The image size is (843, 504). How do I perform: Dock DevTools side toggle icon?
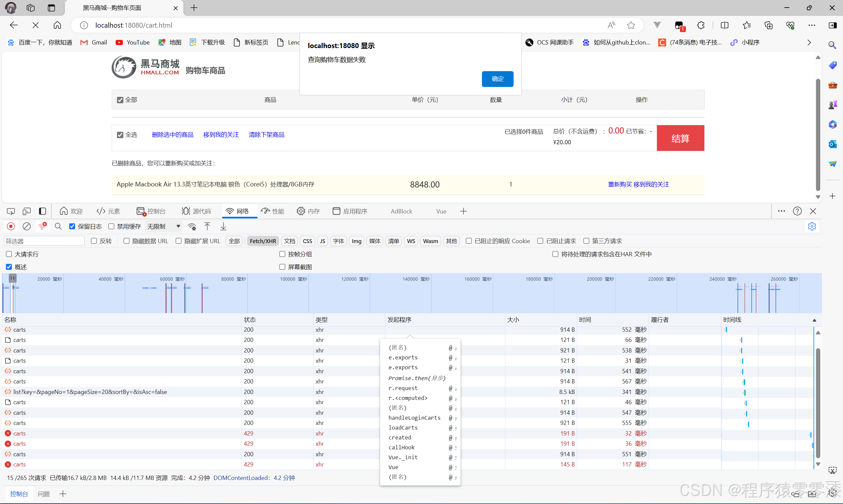coord(42,211)
